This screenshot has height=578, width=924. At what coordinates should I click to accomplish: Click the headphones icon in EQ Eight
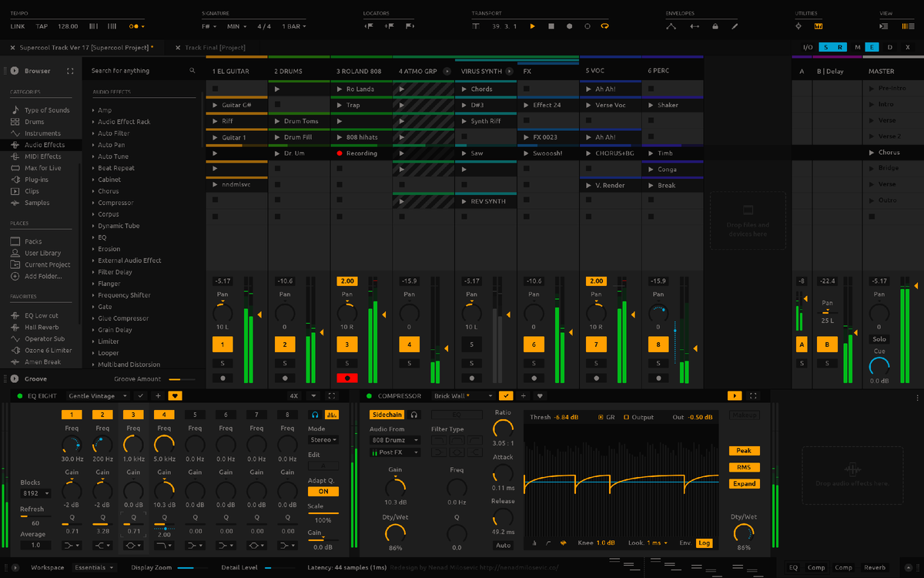(x=316, y=416)
